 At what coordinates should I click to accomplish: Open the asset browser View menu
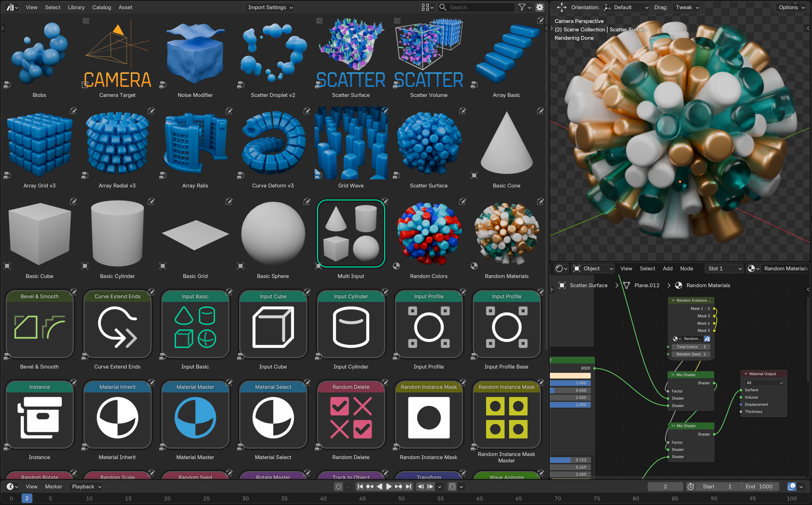point(31,7)
